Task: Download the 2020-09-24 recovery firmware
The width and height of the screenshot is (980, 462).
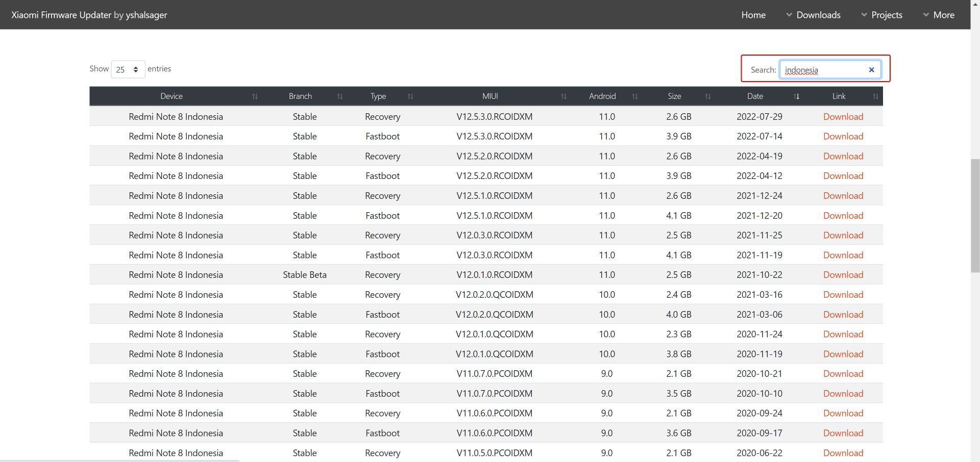Action: pos(843,413)
